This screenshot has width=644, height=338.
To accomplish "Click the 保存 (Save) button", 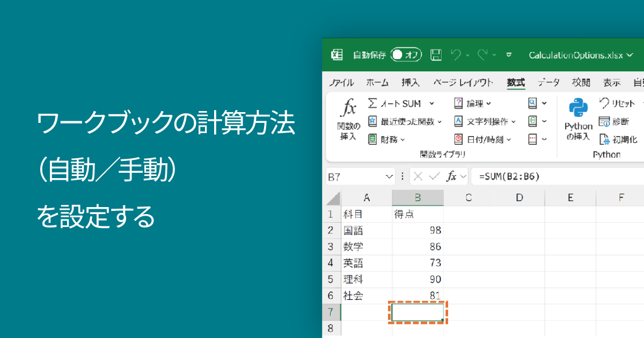I will coord(436,55).
